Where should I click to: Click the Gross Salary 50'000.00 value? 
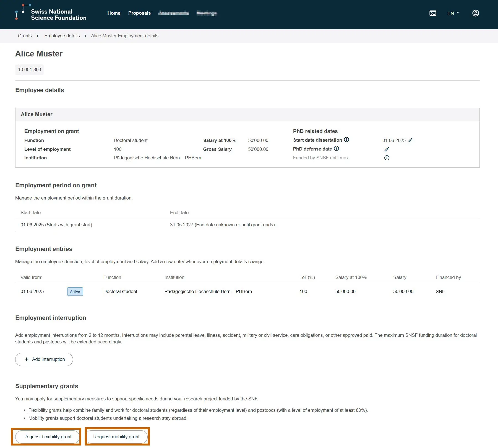click(x=258, y=149)
